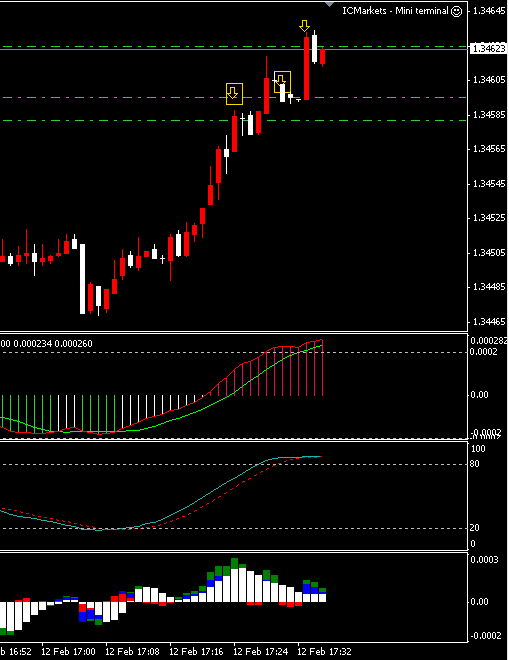Click the indicator readout "0.000234 0.000260"
The image size is (509, 660).
[53, 344]
